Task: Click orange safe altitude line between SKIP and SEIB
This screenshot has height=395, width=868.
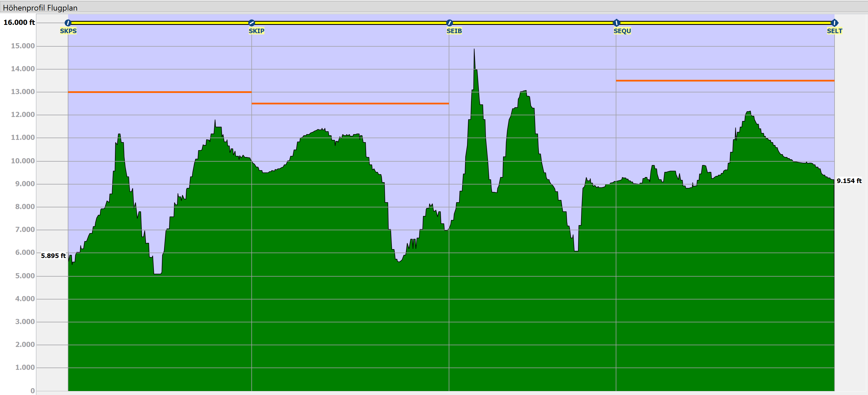Action: click(350, 104)
